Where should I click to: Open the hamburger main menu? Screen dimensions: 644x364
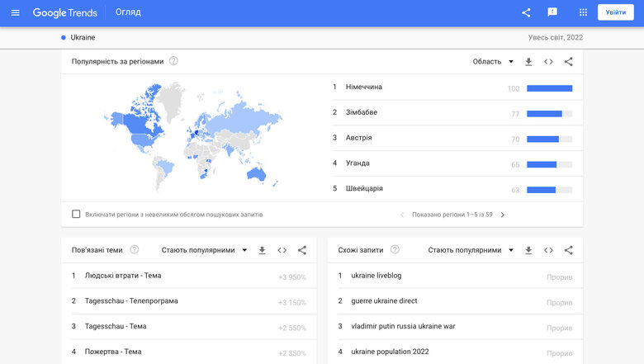pyautogui.click(x=15, y=12)
